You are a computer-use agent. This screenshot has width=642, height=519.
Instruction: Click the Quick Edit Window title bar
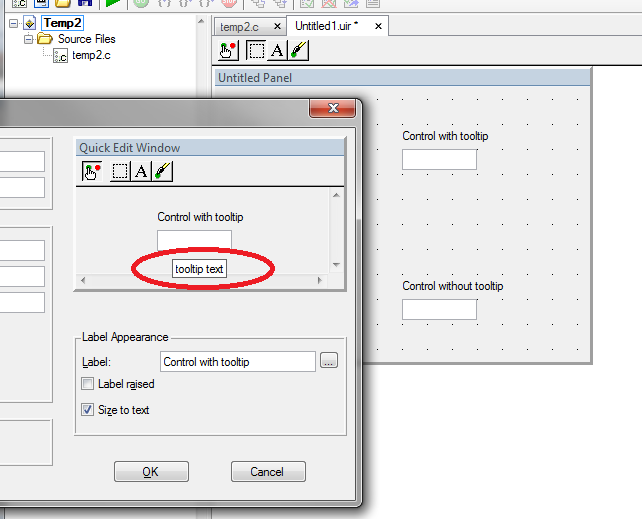[210, 148]
